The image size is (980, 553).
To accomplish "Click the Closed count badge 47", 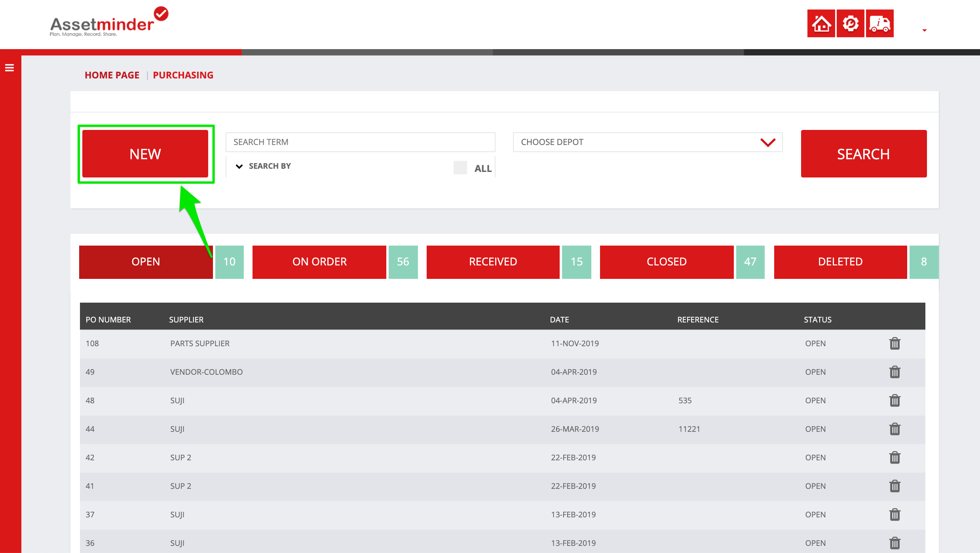I will (x=750, y=262).
